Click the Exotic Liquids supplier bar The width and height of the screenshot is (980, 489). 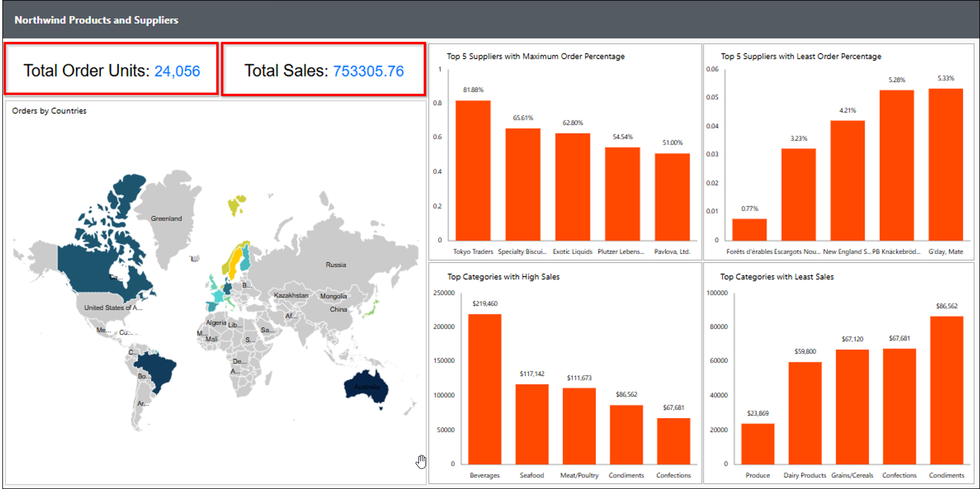[572, 187]
